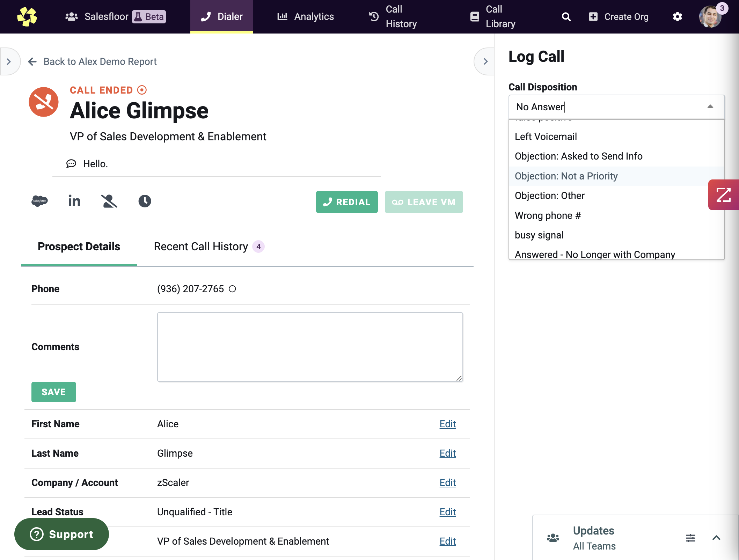Collapse the Call Disposition dropdown arrow
The image size is (739, 560).
[x=710, y=106]
